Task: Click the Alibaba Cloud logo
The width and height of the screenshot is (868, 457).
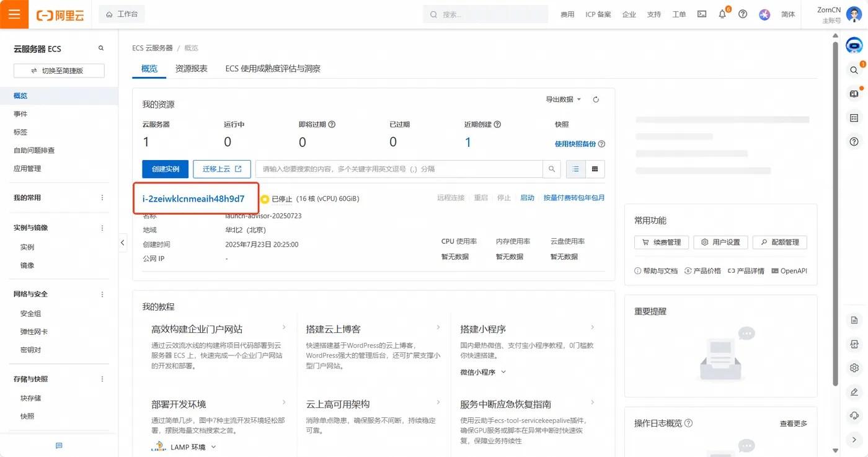Action: coord(60,15)
